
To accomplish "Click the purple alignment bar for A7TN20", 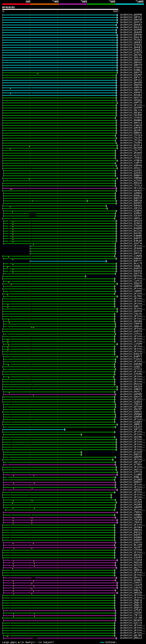I will [60, 464].
